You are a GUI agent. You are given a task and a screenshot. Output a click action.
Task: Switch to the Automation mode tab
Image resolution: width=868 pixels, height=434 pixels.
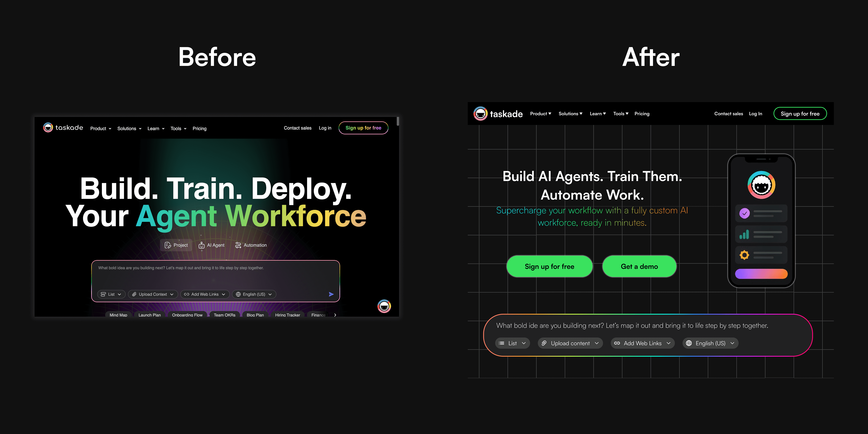pos(251,245)
